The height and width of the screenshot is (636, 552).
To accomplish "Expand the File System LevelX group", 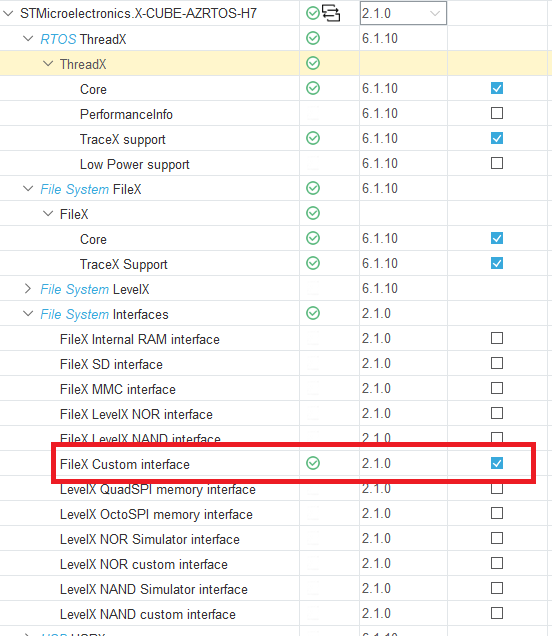I will click(28, 288).
